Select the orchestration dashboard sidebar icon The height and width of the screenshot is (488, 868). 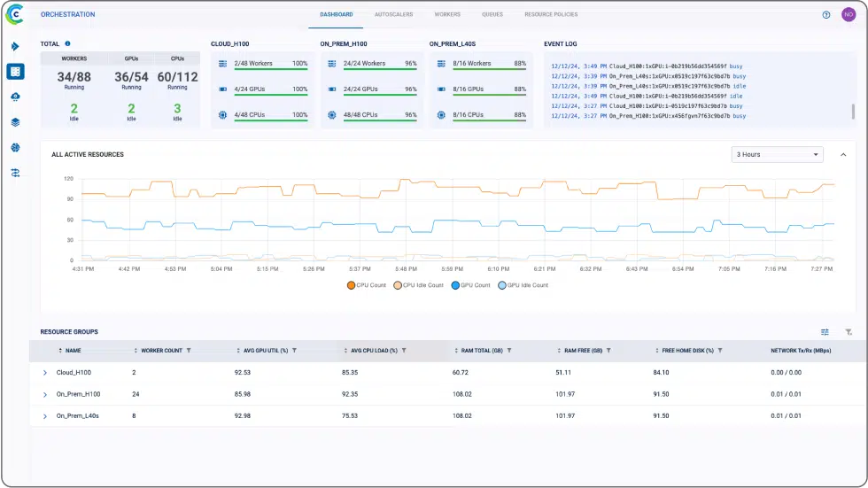(x=15, y=72)
